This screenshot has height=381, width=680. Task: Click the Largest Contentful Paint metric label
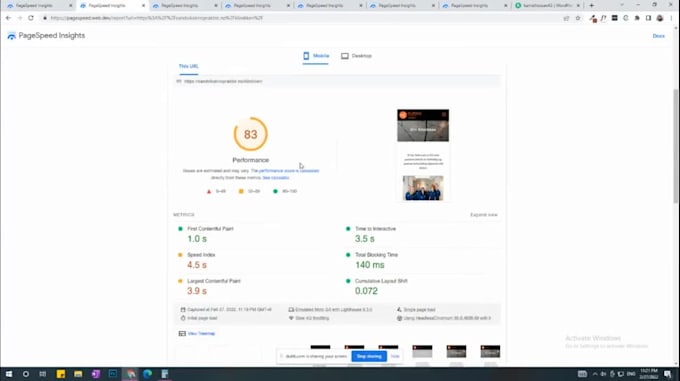pyautogui.click(x=214, y=281)
